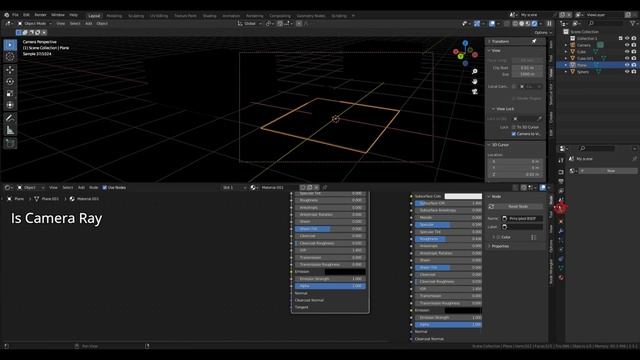Select the Annotate tool
The width and height of the screenshot is (640, 360).
click(x=10, y=118)
